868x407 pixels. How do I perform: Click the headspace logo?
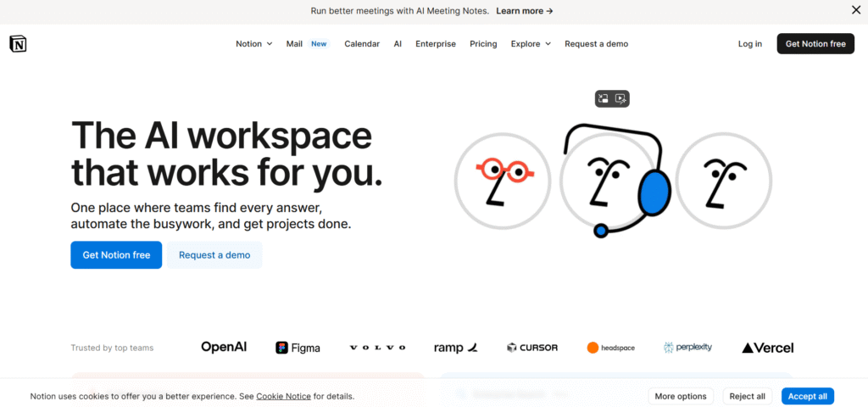pos(610,348)
